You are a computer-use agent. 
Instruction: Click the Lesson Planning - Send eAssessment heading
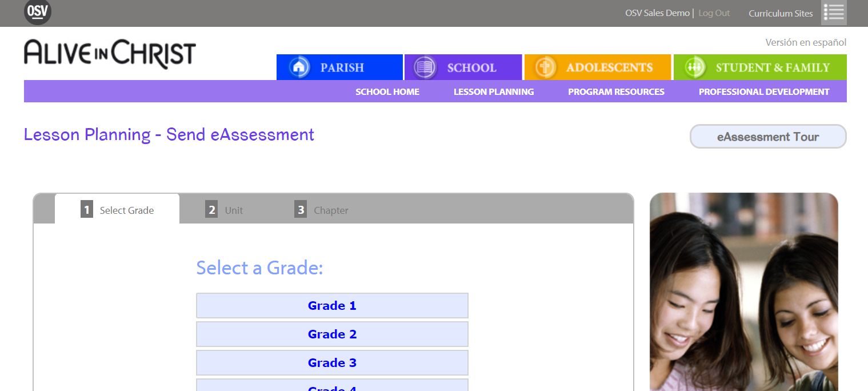pyautogui.click(x=169, y=134)
